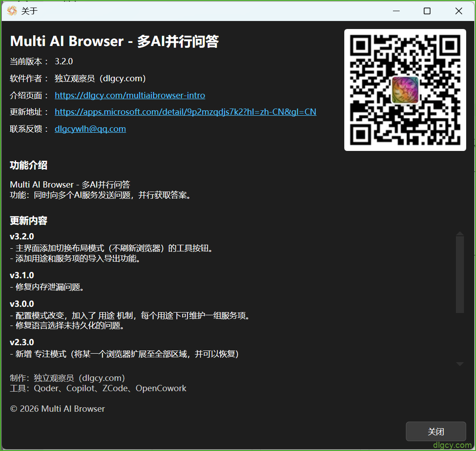Click the v3.1.0 changelog heading
Viewport: 476px width, 451px height.
[22, 275]
